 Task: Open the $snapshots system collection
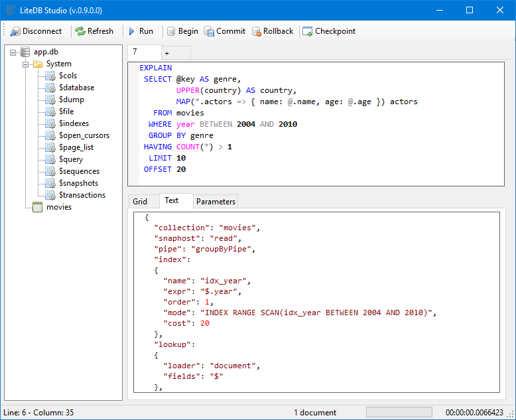(x=78, y=183)
